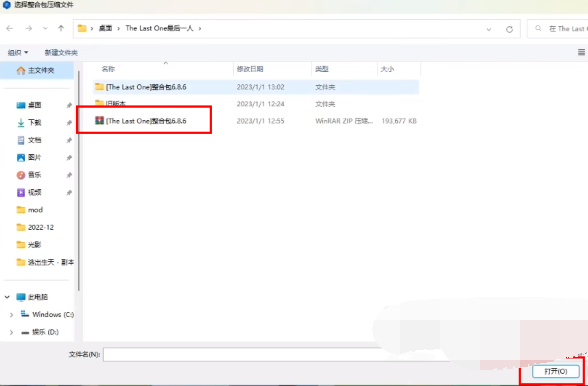This screenshot has width=588, height=386.
Task: Go forward using the right arrow
Action: coord(28,29)
